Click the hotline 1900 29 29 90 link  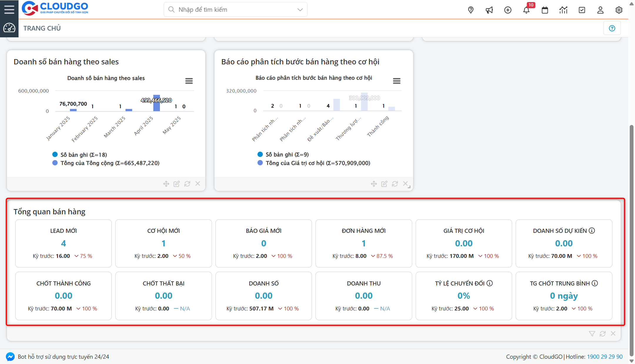click(605, 357)
